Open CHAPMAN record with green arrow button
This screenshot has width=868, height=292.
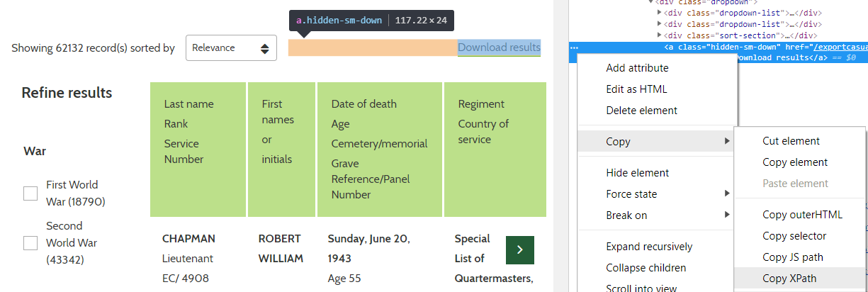520,250
